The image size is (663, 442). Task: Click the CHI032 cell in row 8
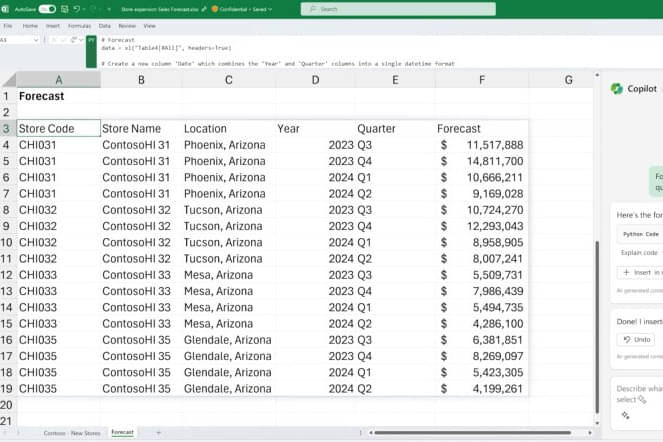coord(58,210)
